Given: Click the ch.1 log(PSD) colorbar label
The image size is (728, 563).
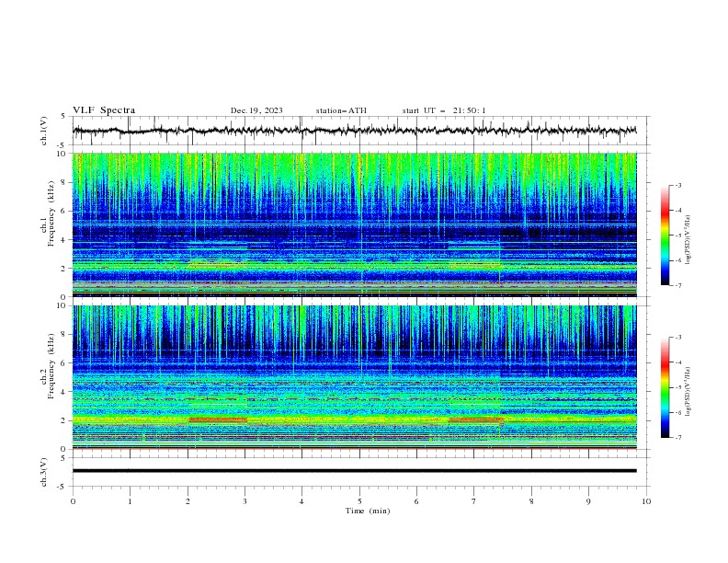Looking at the screenshot, I should pos(688,240).
